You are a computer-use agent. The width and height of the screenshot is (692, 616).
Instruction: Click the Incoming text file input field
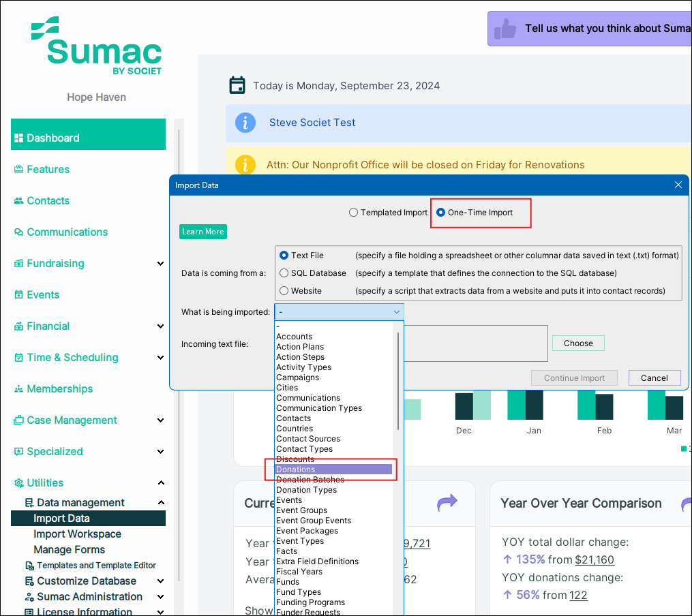click(476, 343)
